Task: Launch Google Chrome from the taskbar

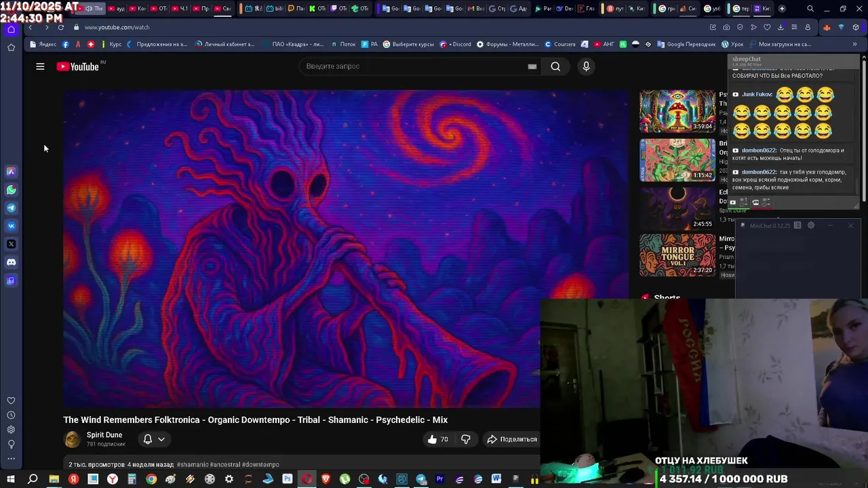Action: click(x=151, y=479)
